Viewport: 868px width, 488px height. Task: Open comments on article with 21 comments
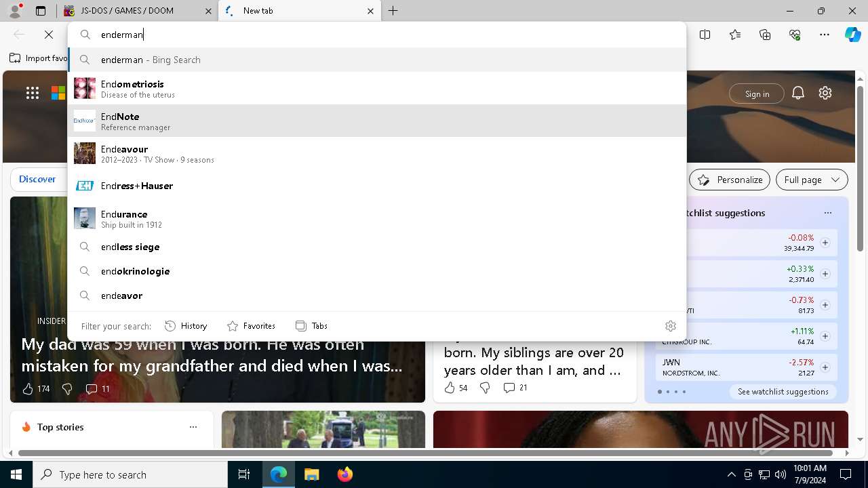[515, 388]
